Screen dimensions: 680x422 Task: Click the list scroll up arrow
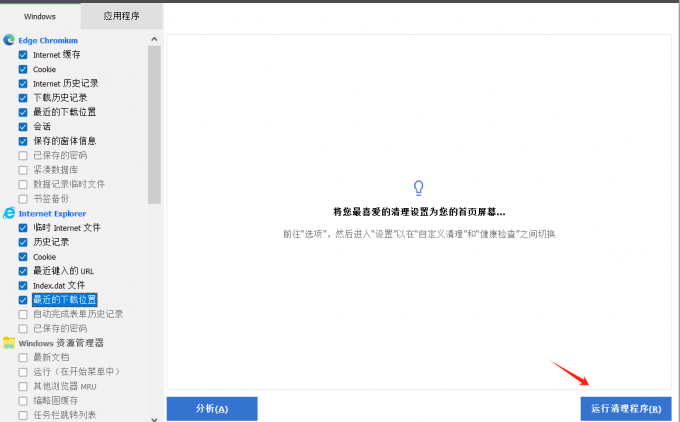(154, 39)
